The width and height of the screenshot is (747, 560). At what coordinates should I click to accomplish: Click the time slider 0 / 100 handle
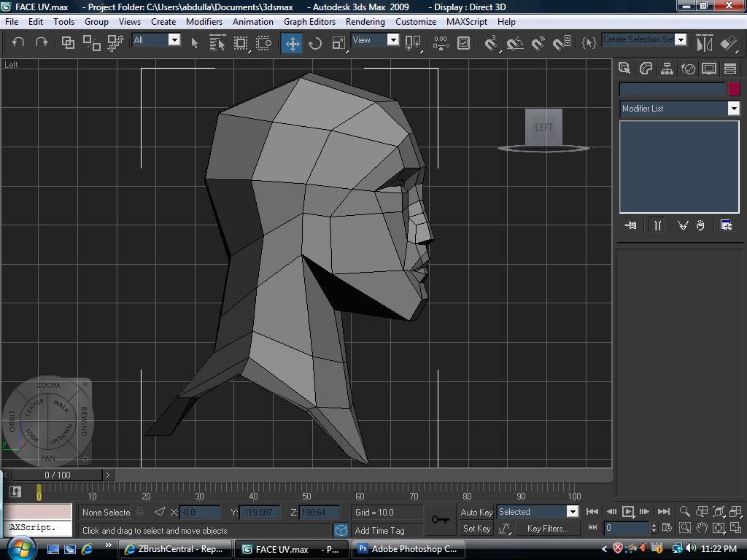pos(57,475)
